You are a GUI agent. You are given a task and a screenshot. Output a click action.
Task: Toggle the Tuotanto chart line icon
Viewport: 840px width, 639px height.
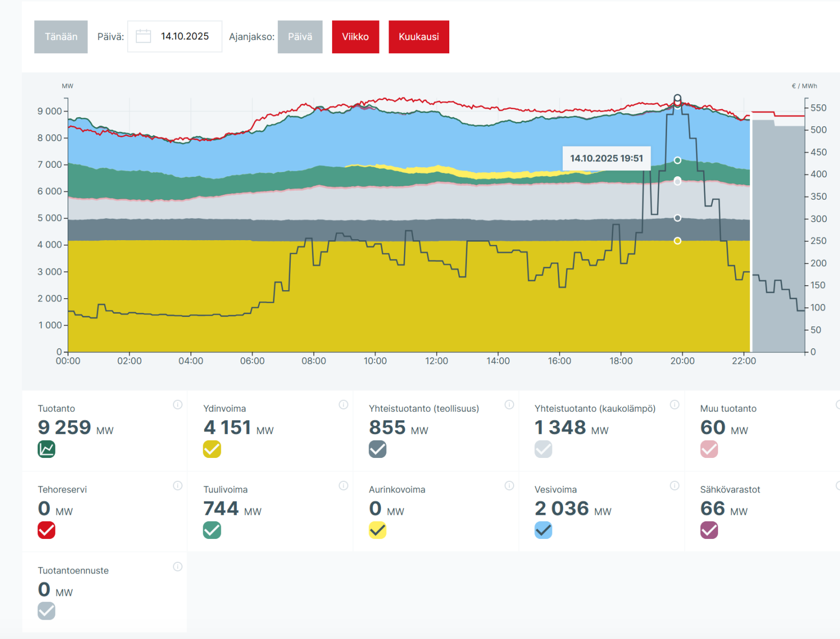(47, 449)
